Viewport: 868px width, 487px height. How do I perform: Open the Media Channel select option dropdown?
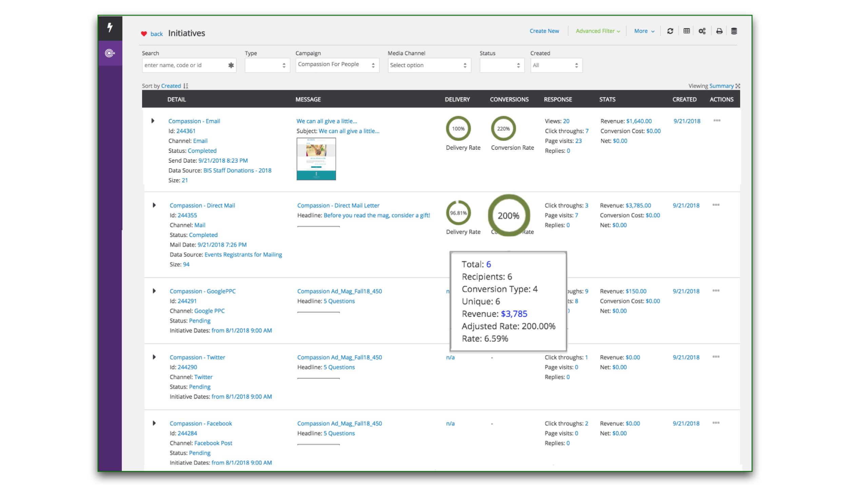pos(429,65)
